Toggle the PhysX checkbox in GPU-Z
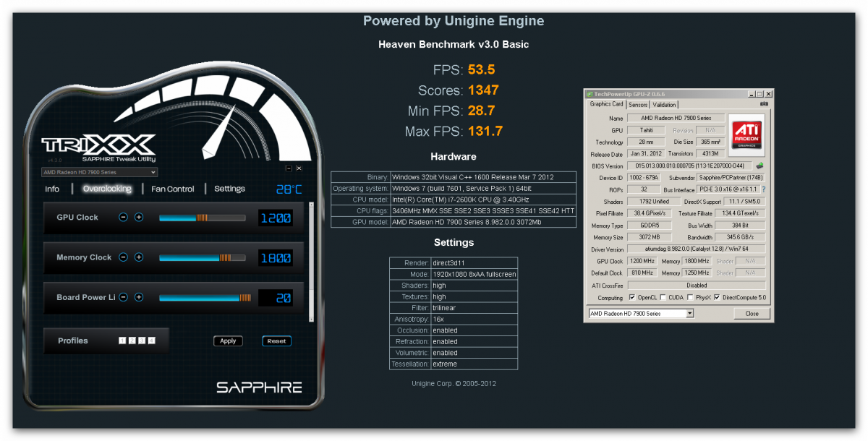The image size is (868, 441). pyautogui.click(x=690, y=297)
